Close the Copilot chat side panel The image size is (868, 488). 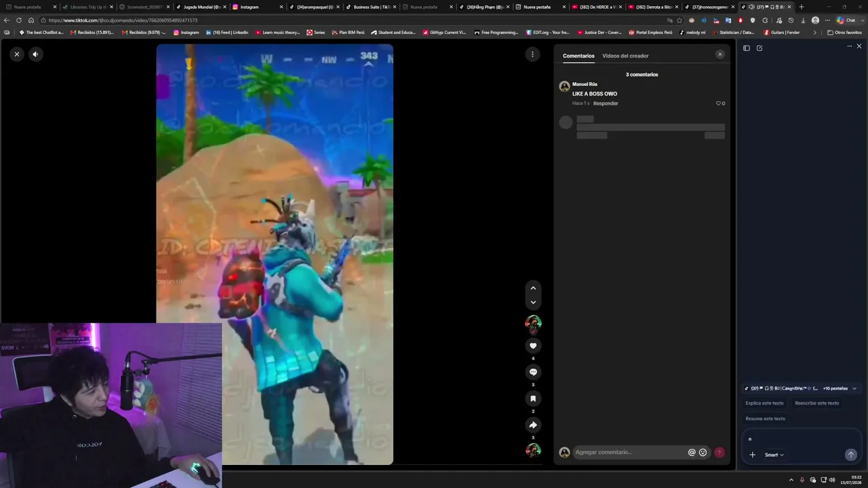point(859,47)
